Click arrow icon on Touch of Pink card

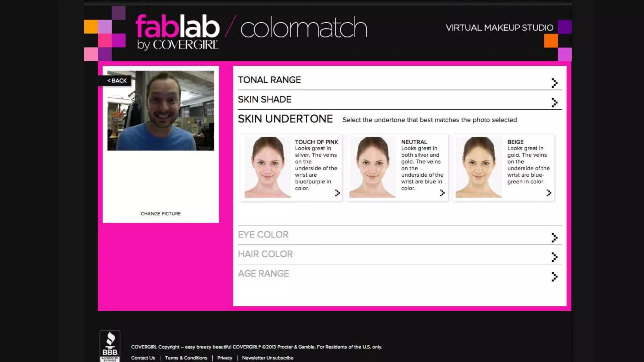coord(337,193)
